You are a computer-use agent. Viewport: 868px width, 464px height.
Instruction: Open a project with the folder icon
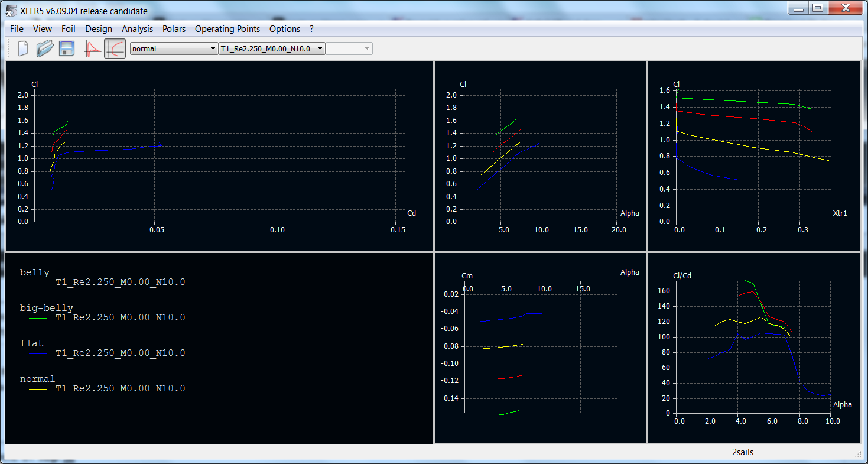click(45, 48)
